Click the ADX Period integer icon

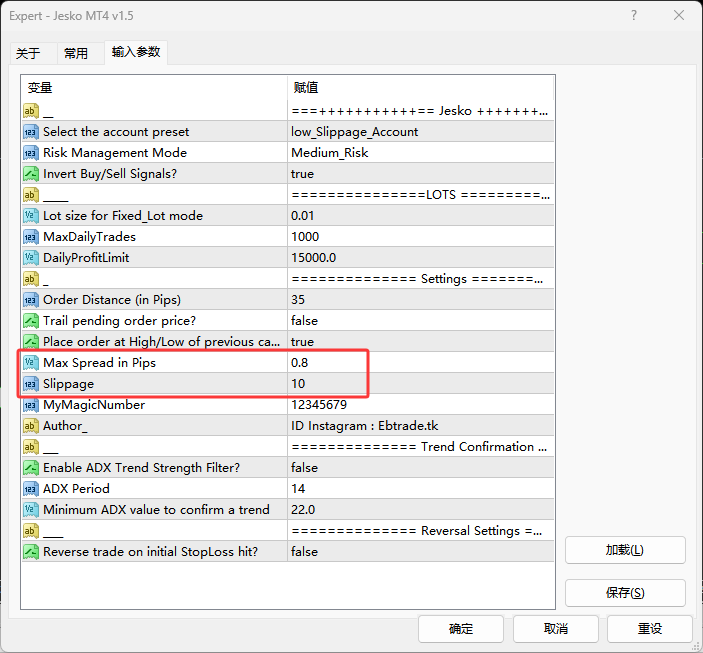coord(31,489)
